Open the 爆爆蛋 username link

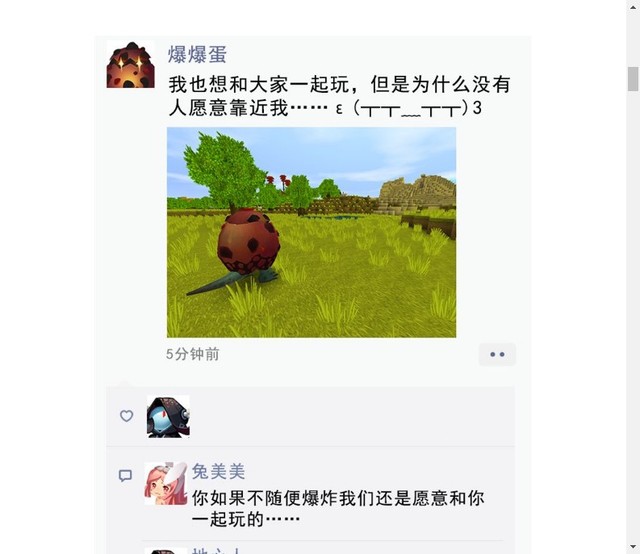pos(197,54)
